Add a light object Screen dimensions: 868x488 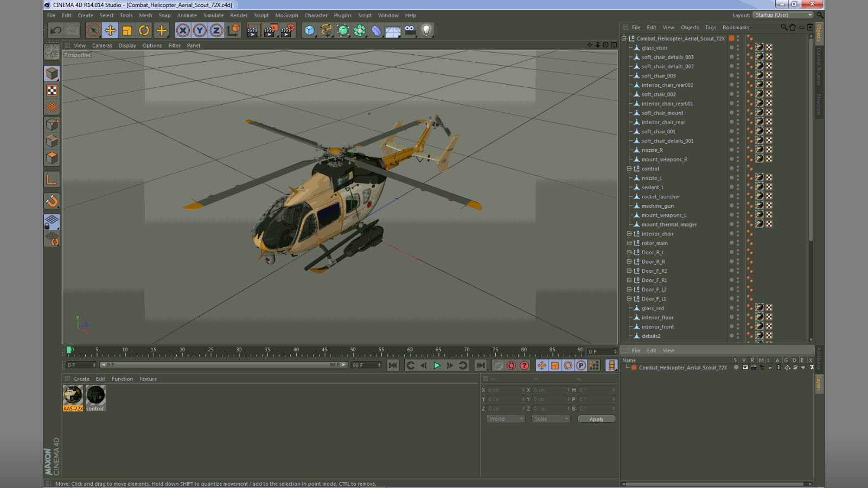426,30
